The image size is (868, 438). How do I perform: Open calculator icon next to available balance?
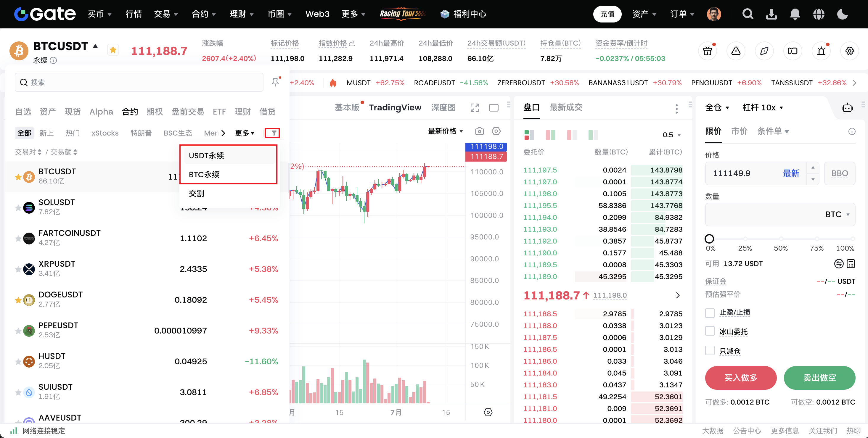coord(851,263)
